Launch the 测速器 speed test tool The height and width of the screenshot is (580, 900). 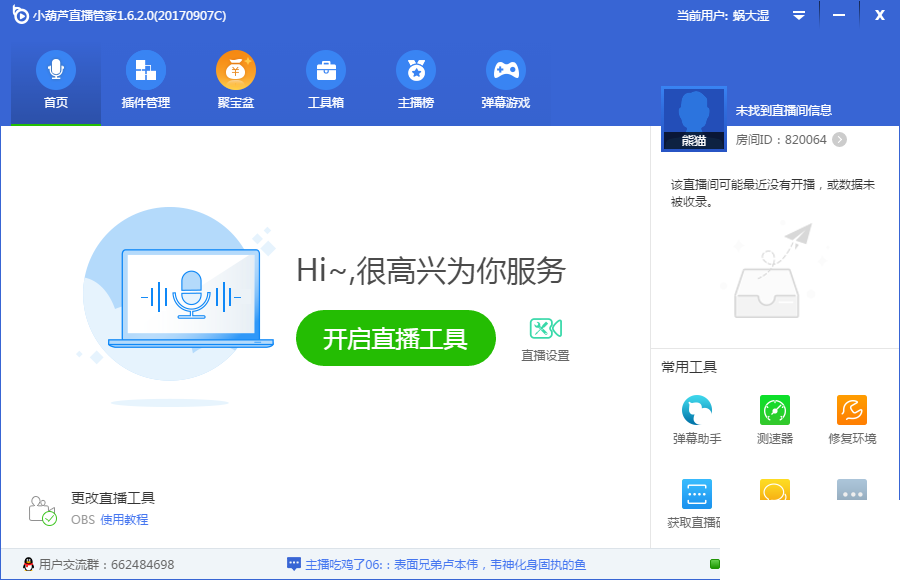pyautogui.click(x=775, y=420)
